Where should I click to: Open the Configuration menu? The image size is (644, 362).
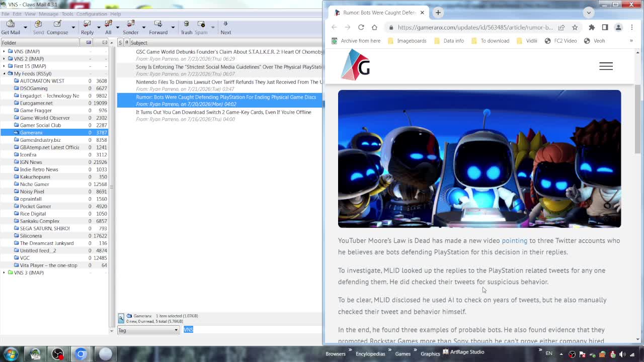[92, 14]
